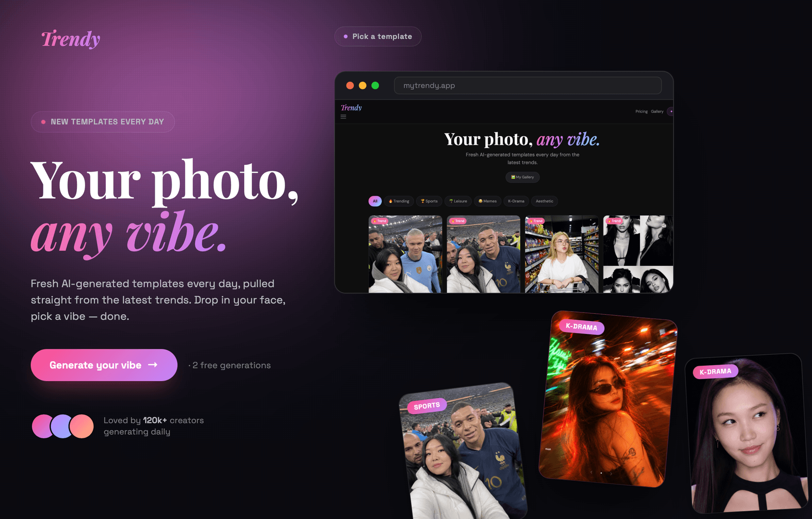This screenshot has height=519, width=812.
Task: Open the Gallery link in the mockup header
Action: [x=657, y=111]
